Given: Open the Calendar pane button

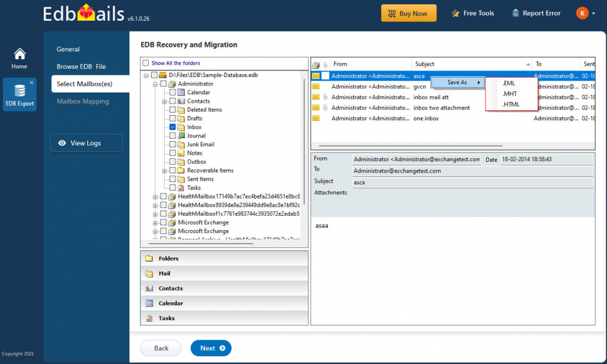Looking at the screenshot, I should pos(224,303).
